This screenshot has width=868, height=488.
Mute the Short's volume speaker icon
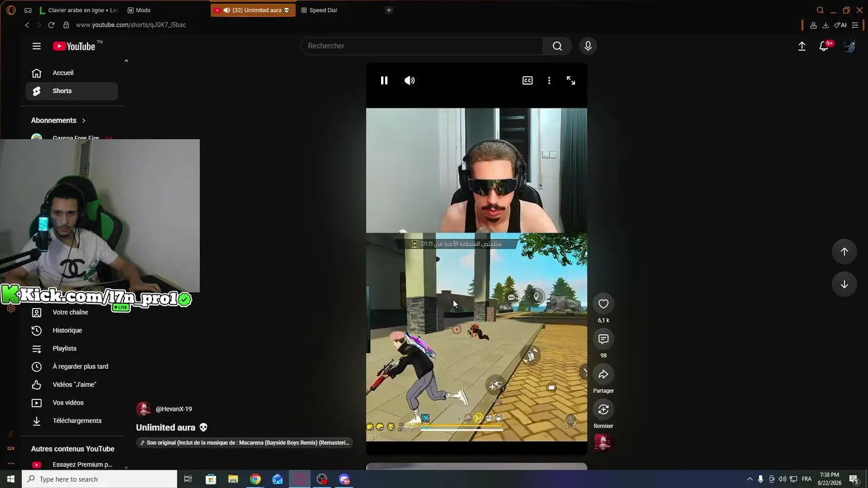(x=410, y=81)
